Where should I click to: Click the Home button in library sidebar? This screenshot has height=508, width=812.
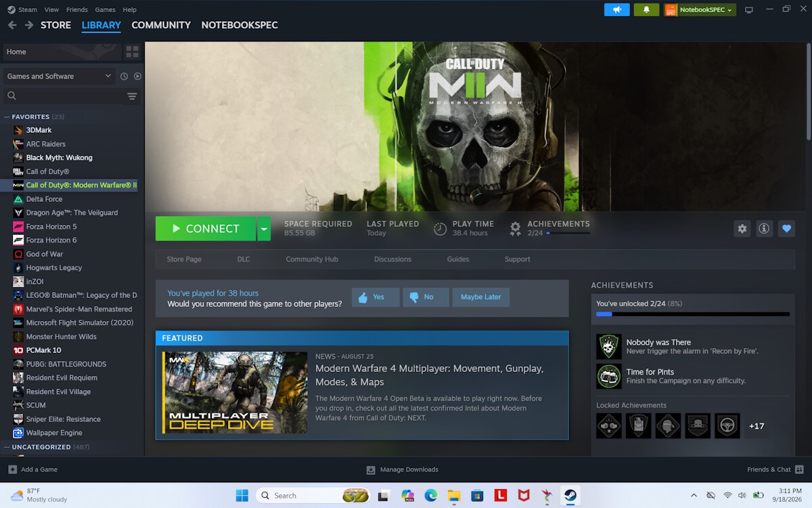[x=62, y=51]
